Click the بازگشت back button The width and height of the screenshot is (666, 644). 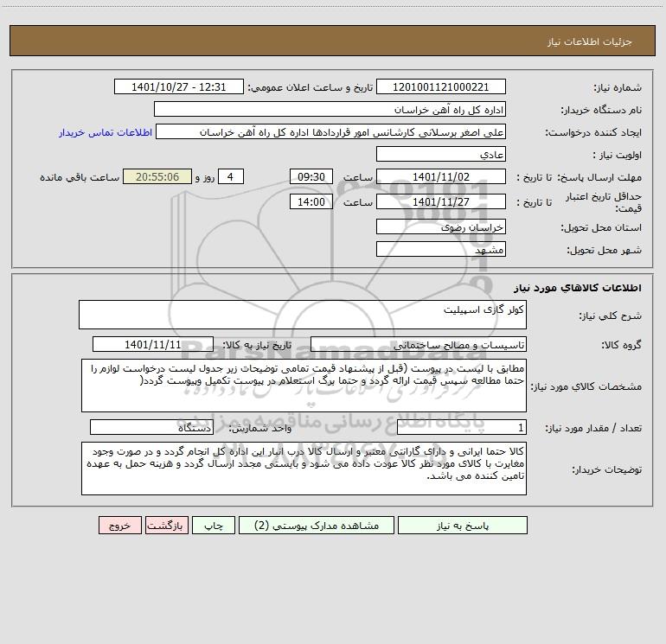(166, 525)
